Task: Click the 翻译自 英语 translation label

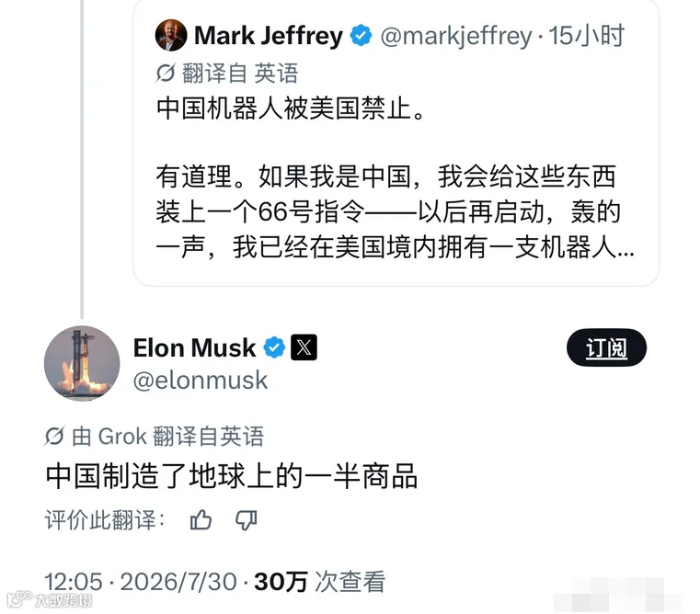Action: pyautogui.click(x=240, y=74)
